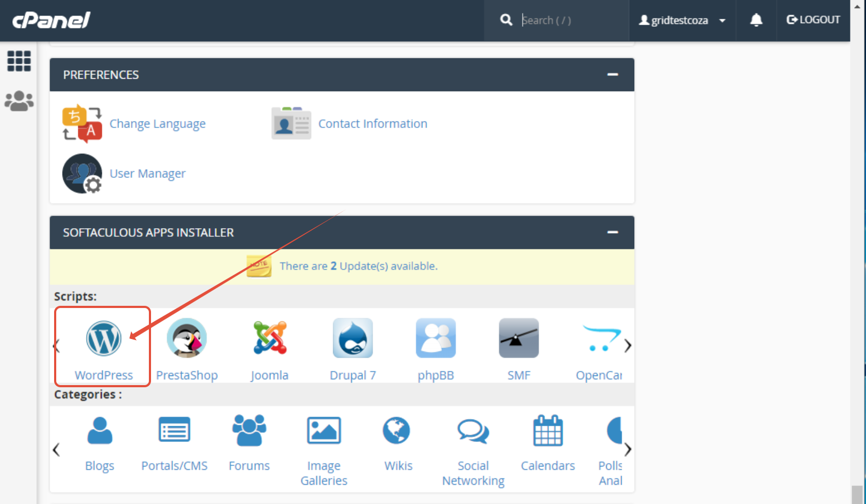Click the Joomla text label
The height and width of the screenshot is (504, 866).
pyautogui.click(x=269, y=375)
